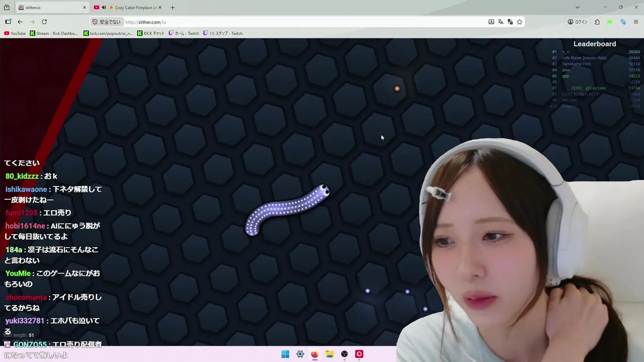Open the 安全でない site security info
The width and height of the screenshot is (644, 362).
107,22
